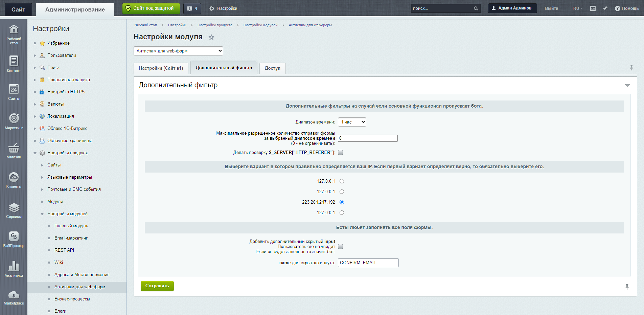Click the keyboard layout icon in the top bar
Image resolution: width=644 pixels, height=315 pixels.
(593, 8)
